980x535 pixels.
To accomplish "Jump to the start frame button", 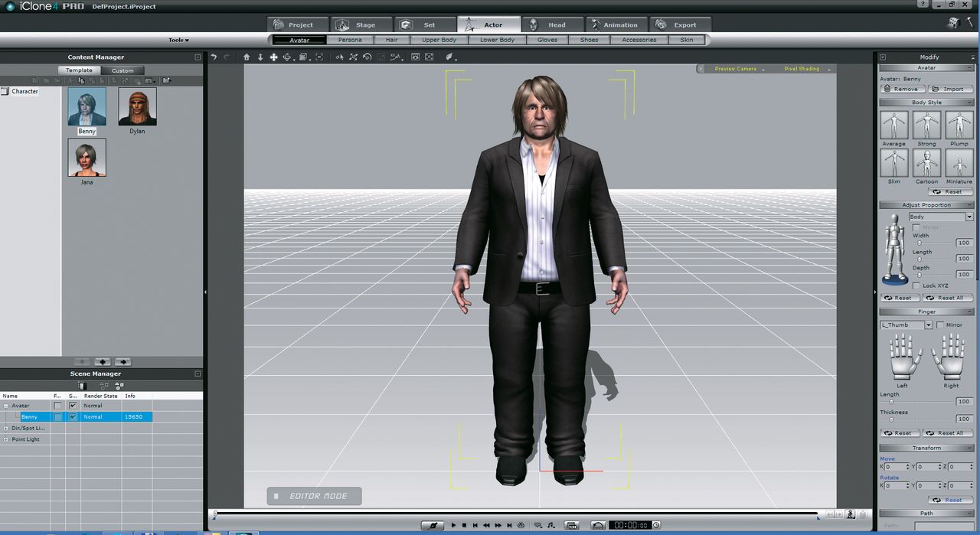I will (x=475, y=525).
